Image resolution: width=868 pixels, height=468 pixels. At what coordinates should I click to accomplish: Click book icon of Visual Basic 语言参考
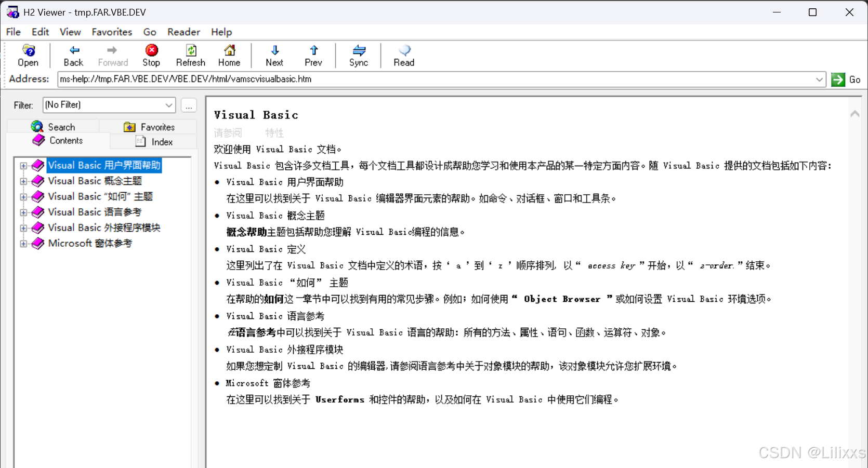[38, 212]
